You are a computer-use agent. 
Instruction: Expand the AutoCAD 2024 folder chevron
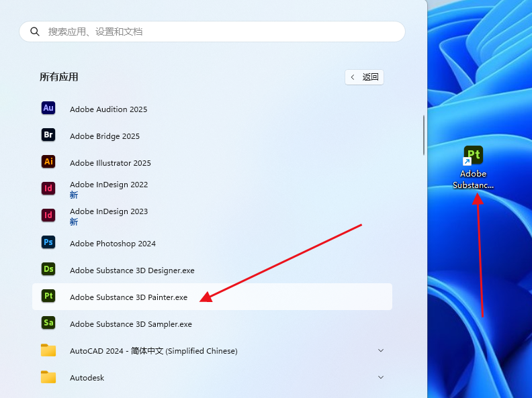(381, 350)
